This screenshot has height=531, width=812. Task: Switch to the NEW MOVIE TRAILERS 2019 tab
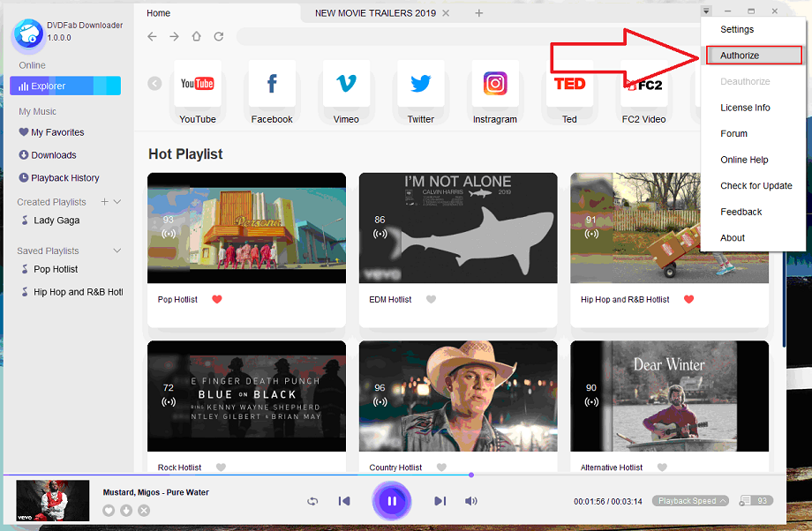375,13
